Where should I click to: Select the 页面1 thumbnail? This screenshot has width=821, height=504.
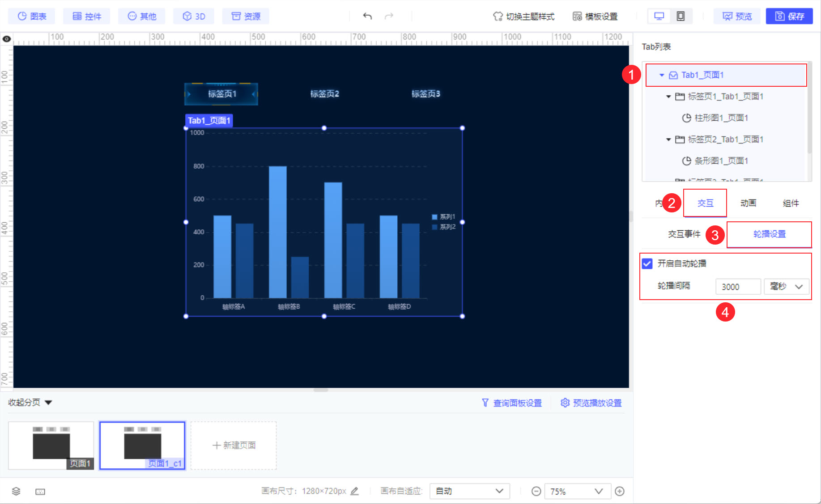pos(51,445)
